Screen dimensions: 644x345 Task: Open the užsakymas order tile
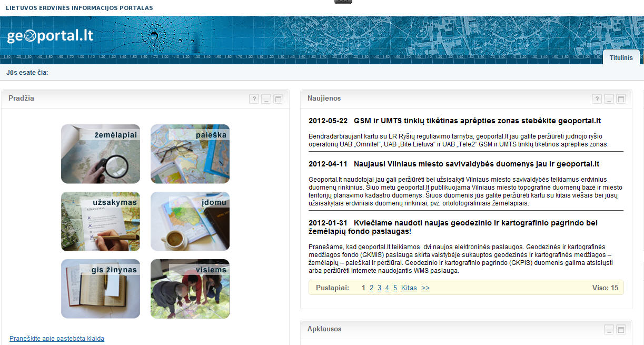pyautogui.click(x=101, y=221)
